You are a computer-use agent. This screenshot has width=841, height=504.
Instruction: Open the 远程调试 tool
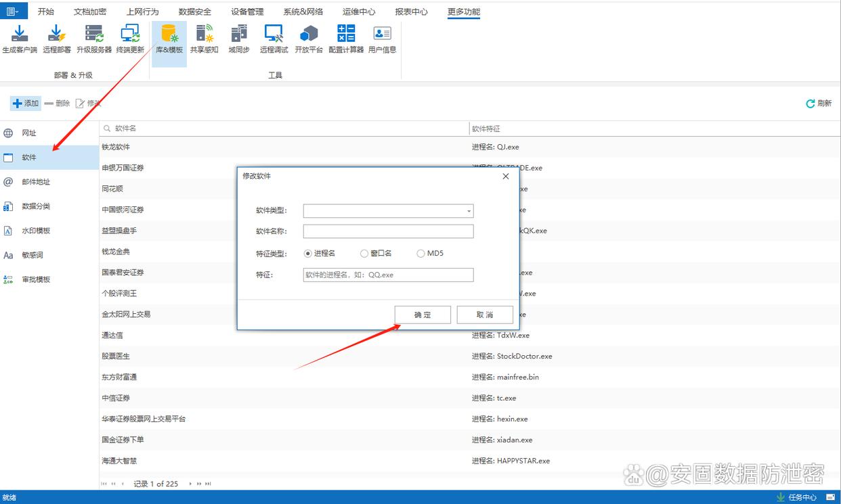(x=274, y=39)
